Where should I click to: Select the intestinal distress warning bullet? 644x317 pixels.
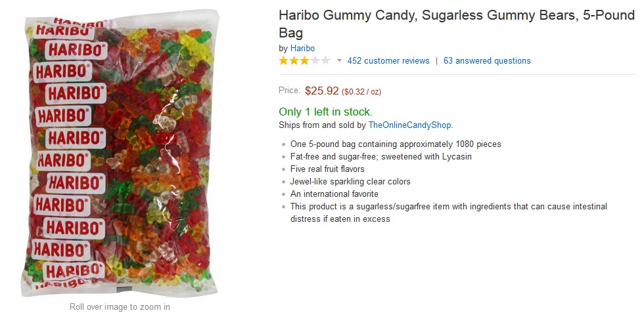(448, 213)
